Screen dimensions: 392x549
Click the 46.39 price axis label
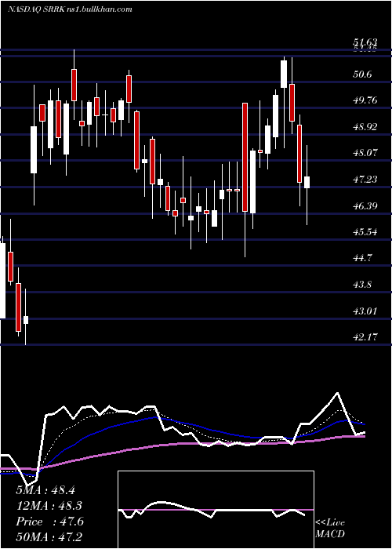click(x=365, y=205)
